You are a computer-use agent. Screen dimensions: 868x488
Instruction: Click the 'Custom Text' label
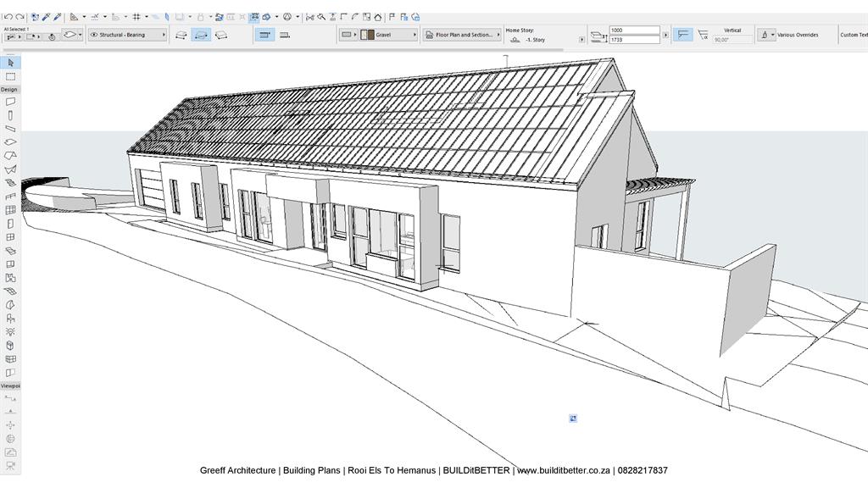point(854,35)
